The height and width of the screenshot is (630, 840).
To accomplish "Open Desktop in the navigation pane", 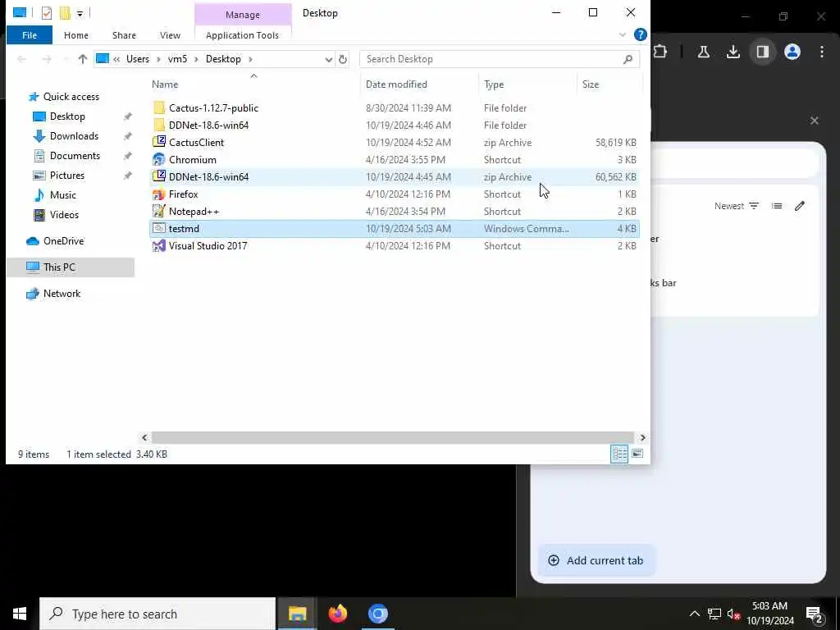I will (67, 116).
